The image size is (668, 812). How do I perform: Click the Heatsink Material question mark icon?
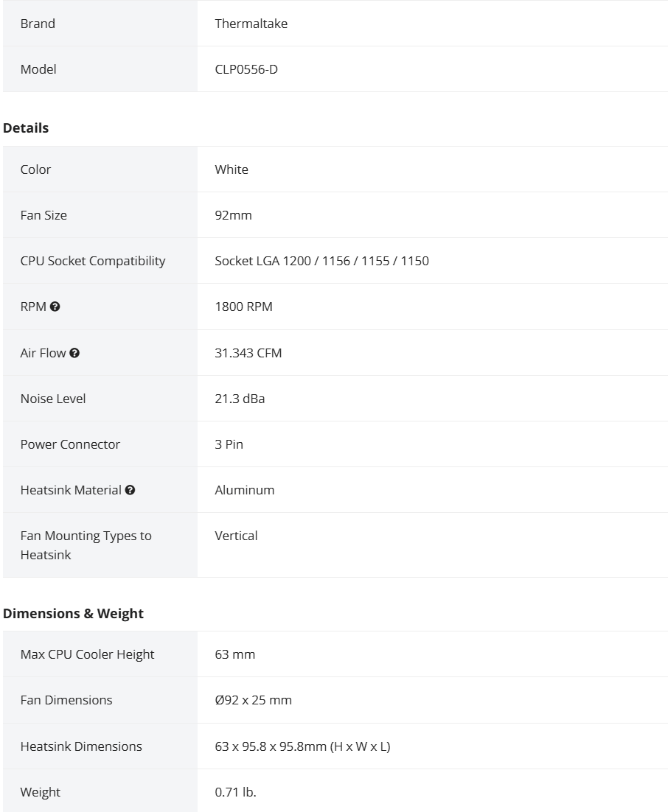pyautogui.click(x=130, y=490)
